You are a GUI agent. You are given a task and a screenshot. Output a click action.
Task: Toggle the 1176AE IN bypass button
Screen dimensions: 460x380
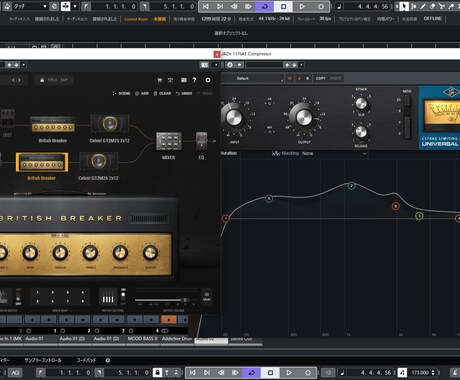pyautogui.click(x=289, y=78)
